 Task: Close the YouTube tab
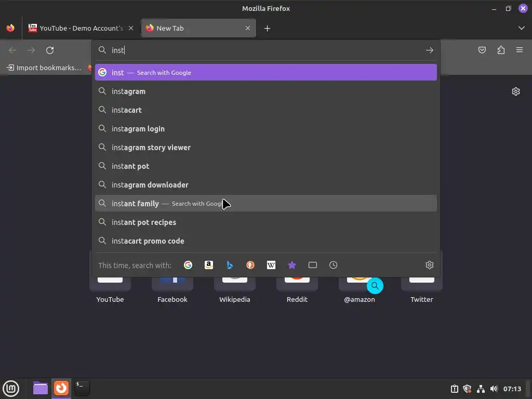[x=131, y=28]
